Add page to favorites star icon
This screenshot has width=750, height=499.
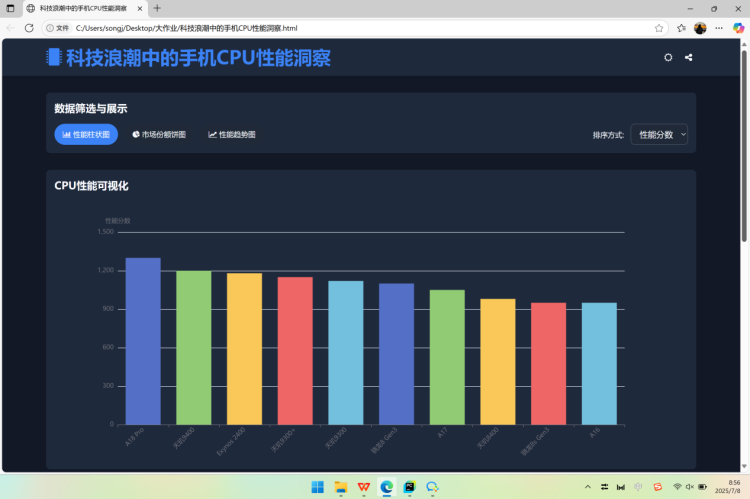point(659,28)
